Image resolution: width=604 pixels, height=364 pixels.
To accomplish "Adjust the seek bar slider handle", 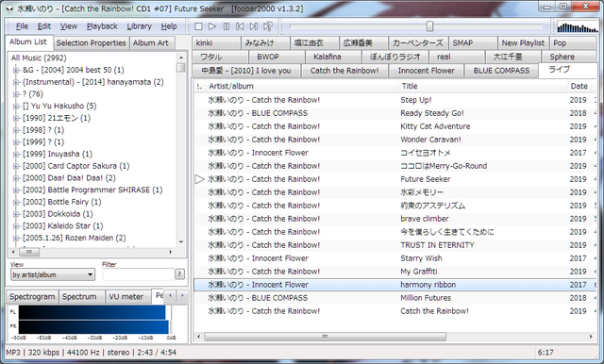I will point(429,26).
